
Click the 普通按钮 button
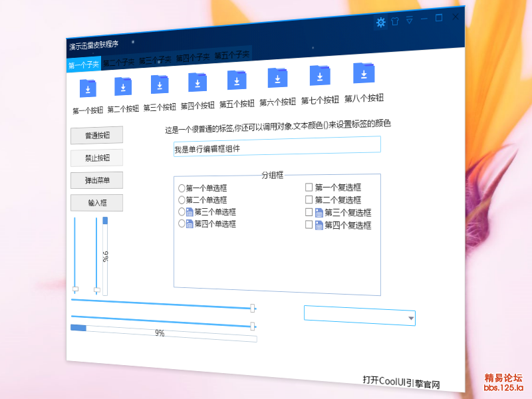click(96, 136)
